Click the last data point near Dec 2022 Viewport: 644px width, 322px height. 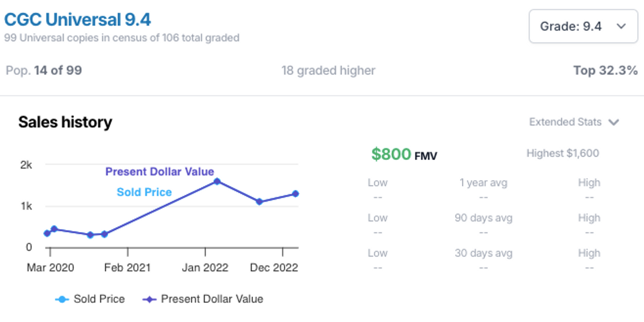coord(295,194)
